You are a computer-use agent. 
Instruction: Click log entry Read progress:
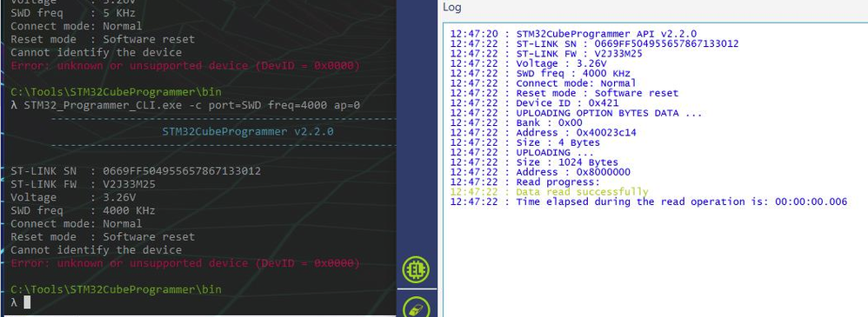coord(524,182)
